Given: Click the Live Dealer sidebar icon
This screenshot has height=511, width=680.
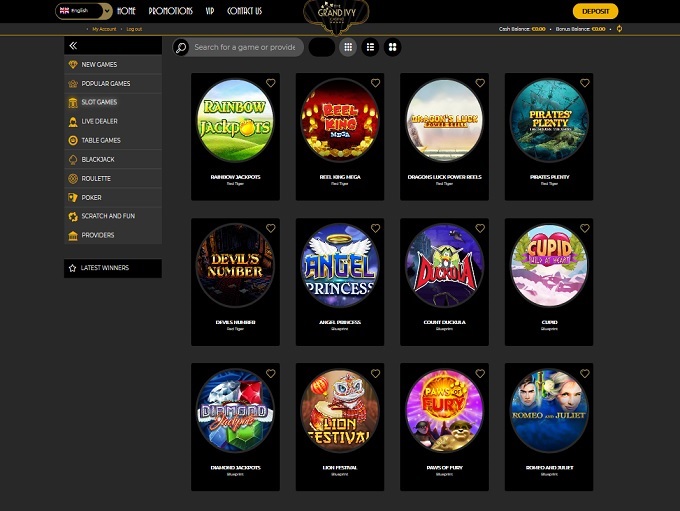Looking at the screenshot, I should [x=73, y=121].
